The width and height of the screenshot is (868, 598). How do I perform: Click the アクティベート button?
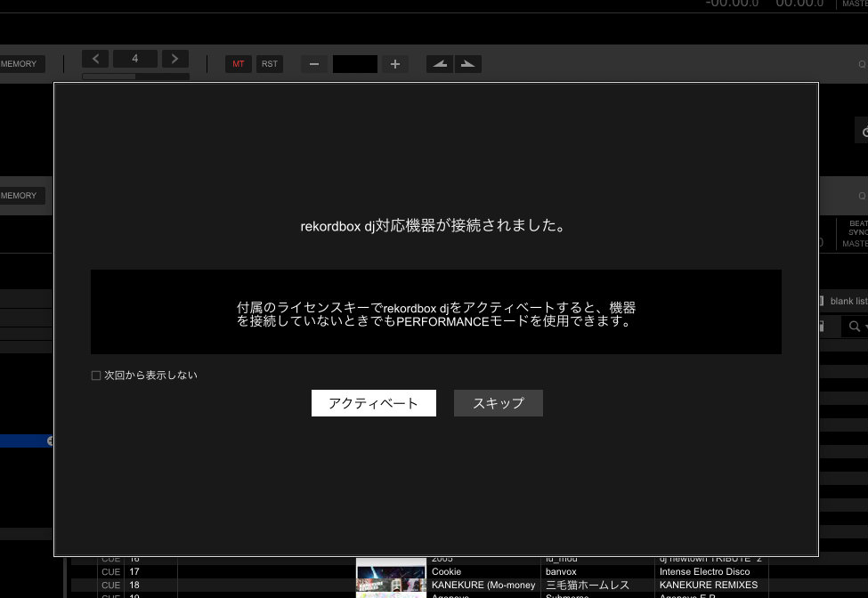pos(374,403)
